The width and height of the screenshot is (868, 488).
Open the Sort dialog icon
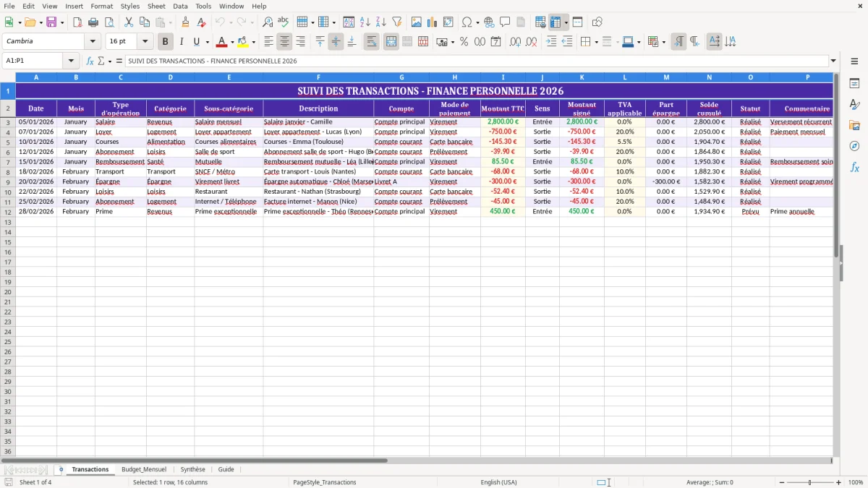[x=349, y=22]
